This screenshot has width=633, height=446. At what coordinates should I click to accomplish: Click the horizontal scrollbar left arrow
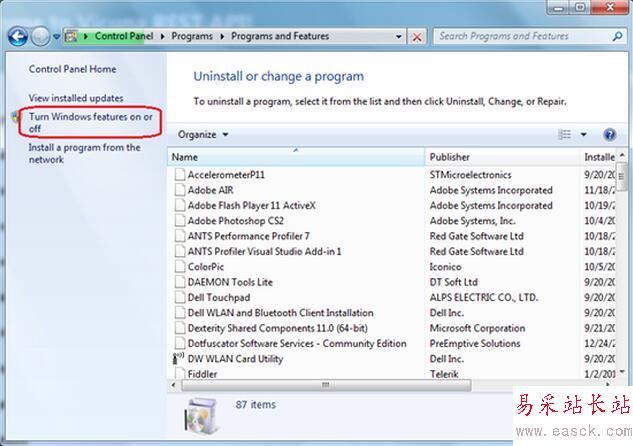[x=174, y=385]
